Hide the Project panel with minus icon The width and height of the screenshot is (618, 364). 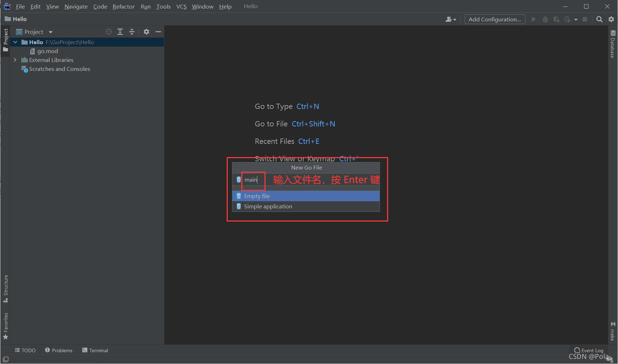pyautogui.click(x=158, y=32)
